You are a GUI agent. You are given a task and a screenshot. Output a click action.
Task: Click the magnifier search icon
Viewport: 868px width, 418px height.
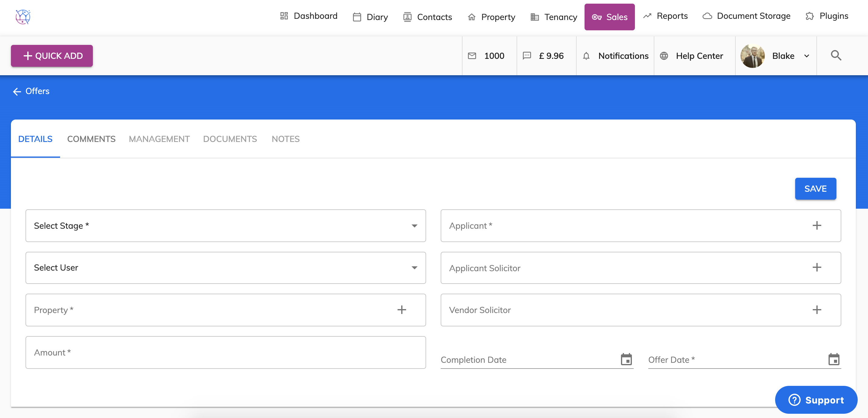tap(836, 56)
